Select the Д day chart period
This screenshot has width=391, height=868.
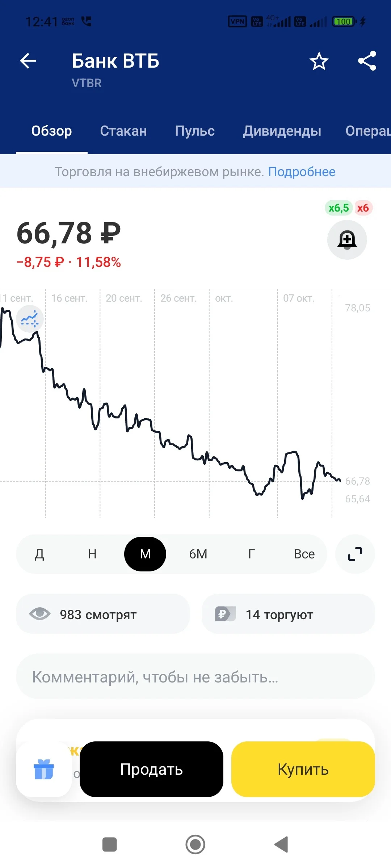click(39, 554)
